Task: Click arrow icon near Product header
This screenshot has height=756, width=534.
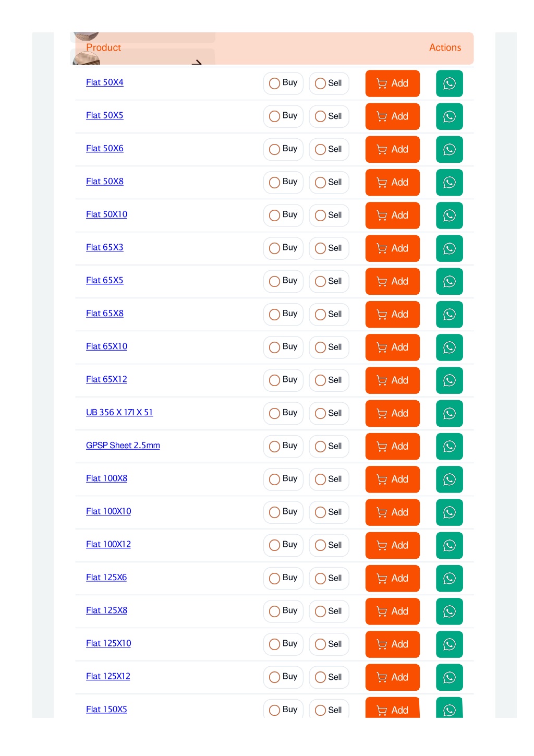Action: (x=197, y=63)
